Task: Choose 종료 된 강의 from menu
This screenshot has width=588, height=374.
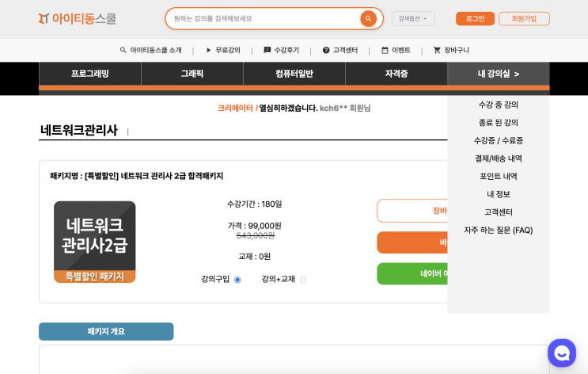Action: pos(499,122)
